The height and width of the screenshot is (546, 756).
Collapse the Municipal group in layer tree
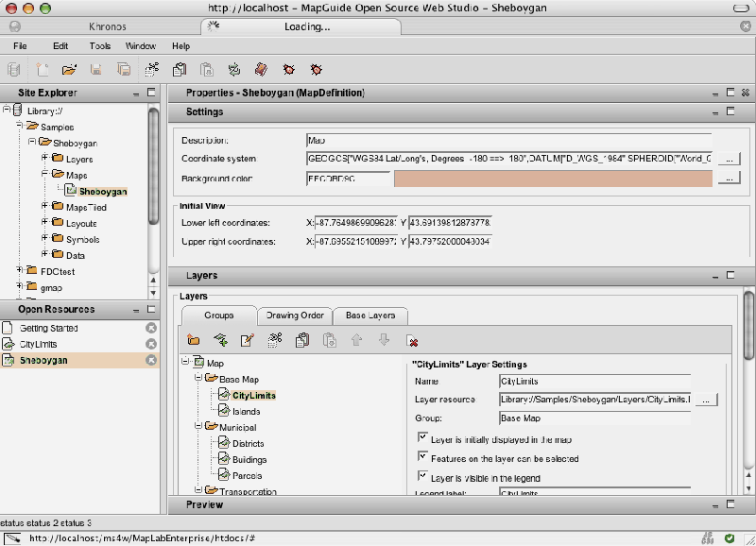pyautogui.click(x=197, y=427)
